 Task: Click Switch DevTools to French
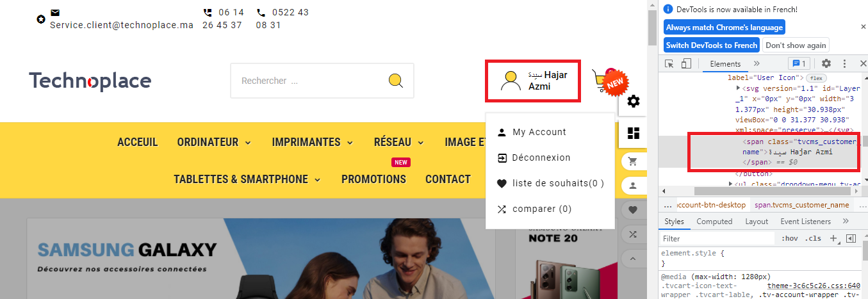pos(711,45)
